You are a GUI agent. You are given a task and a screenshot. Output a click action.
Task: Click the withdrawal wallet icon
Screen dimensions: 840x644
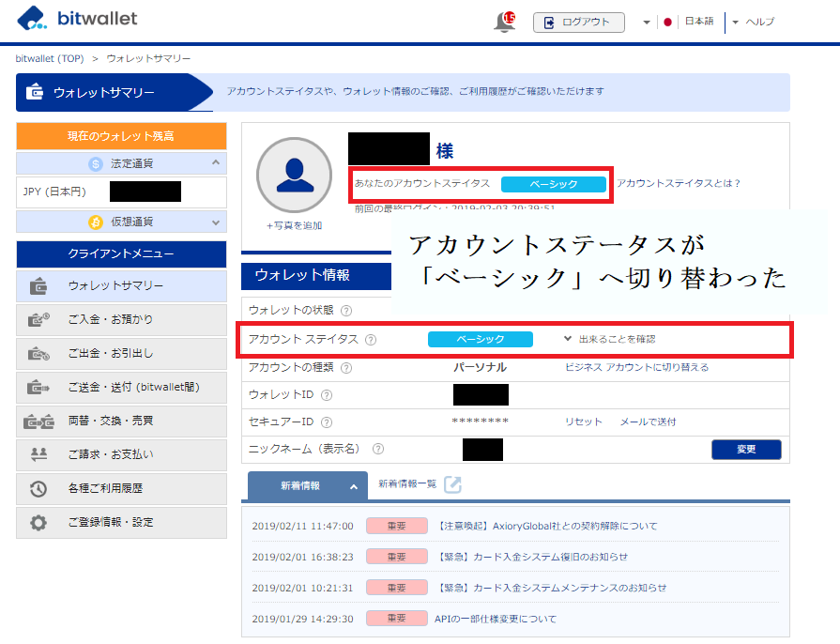38,354
